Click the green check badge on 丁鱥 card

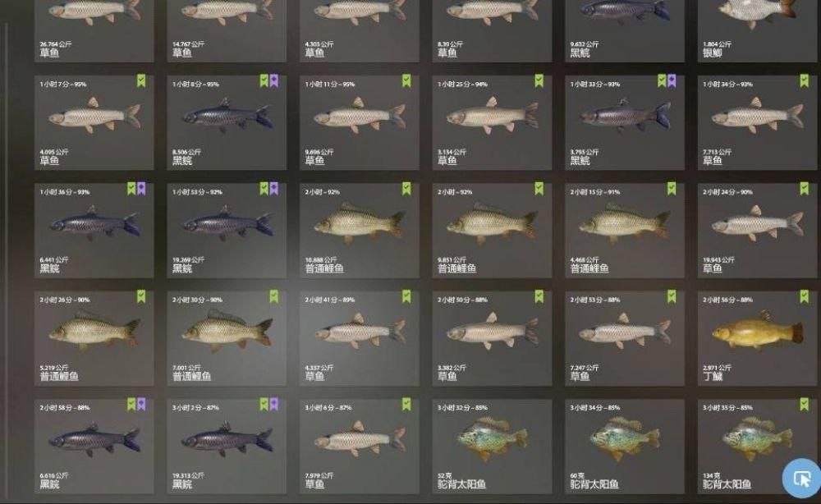coord(805,297)
